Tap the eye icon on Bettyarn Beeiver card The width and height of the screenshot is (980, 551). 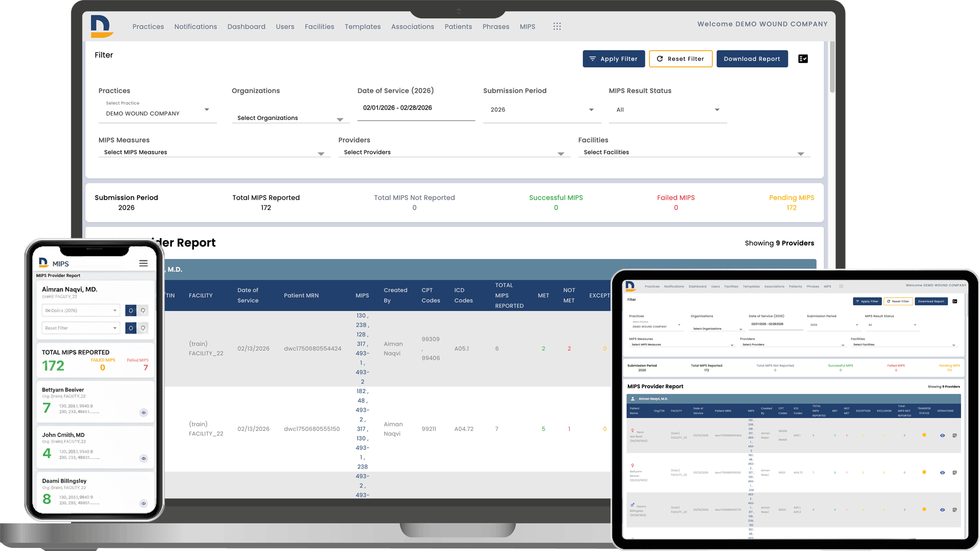click(143, 413)
